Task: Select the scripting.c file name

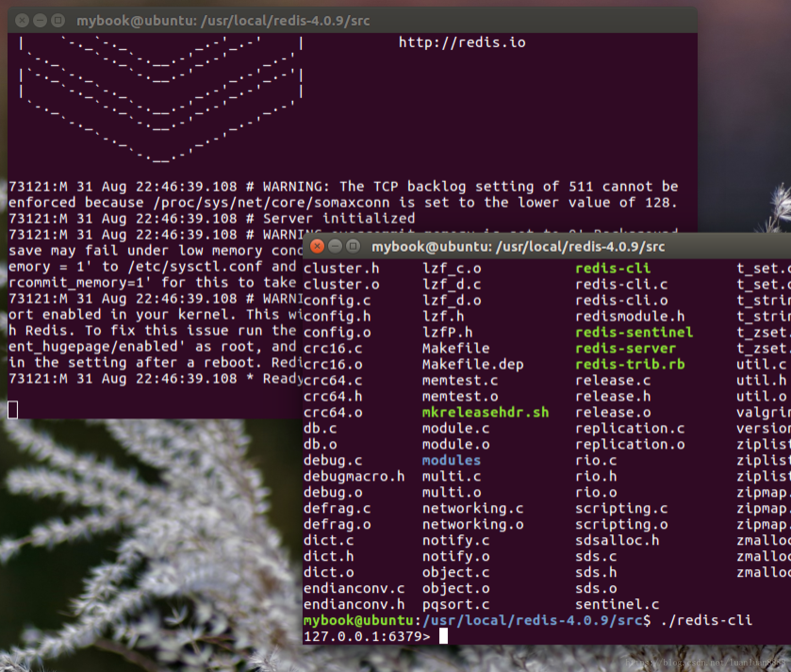Action: pos(621,508)
